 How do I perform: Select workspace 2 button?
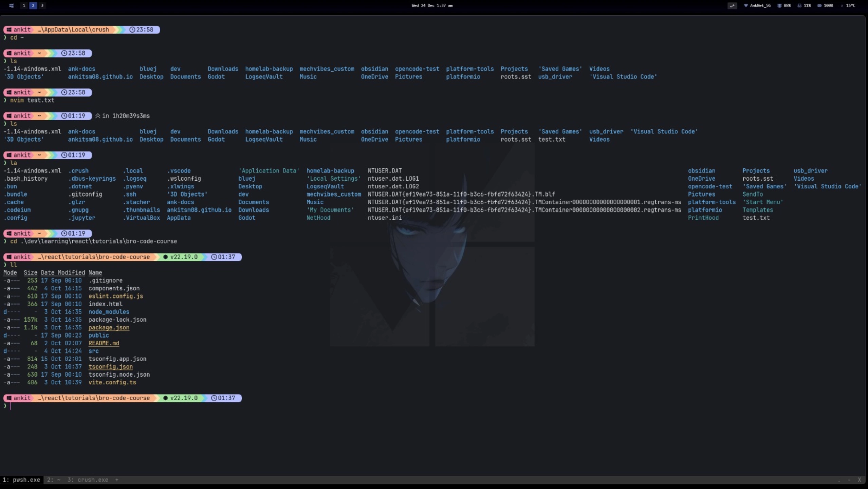point(33,5)
